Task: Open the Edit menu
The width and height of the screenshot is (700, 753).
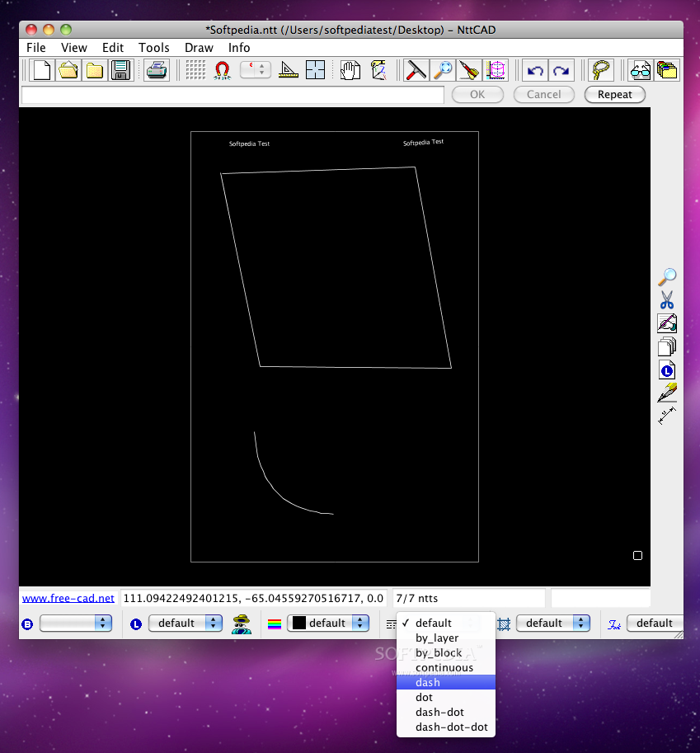Action: click(x=113, y=48)
